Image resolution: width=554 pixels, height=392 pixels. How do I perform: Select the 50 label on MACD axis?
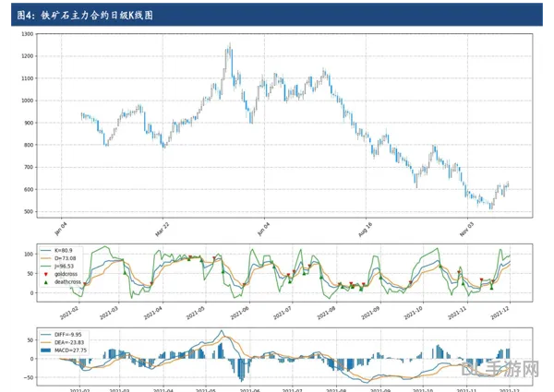[30, 340]
